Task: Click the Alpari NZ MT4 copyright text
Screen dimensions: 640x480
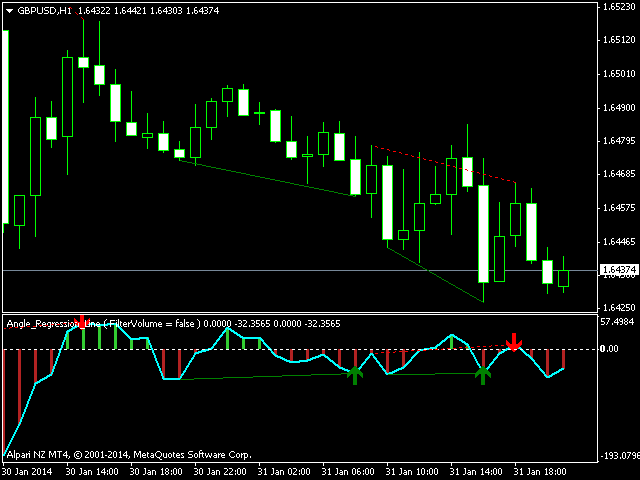Action: [x=129, y=455]
